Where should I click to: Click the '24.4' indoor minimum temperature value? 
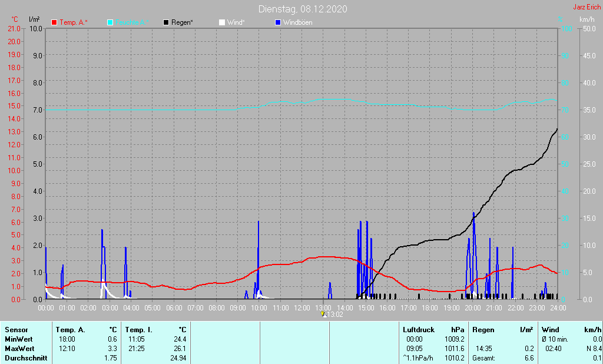pyautogui.click(x=180, y=339)
